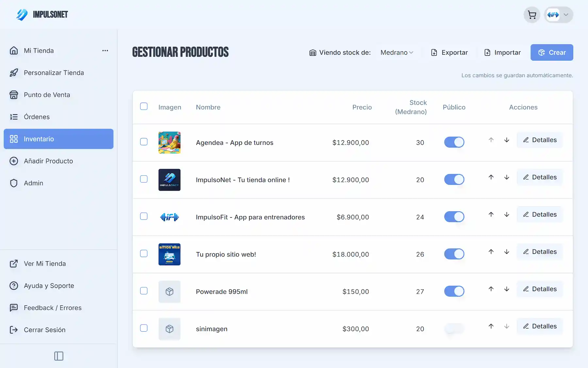
Task: Collapse the sidebar panel icon
Action: point(59,356)
